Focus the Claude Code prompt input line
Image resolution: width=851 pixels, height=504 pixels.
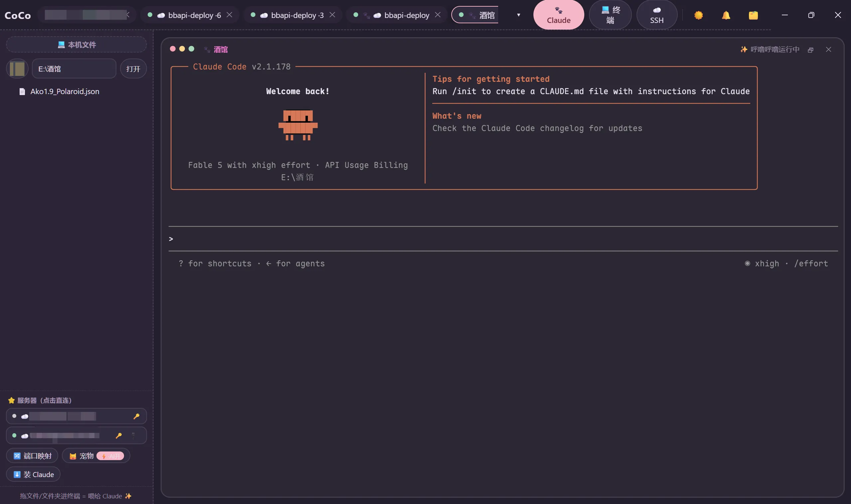(503, 239)
